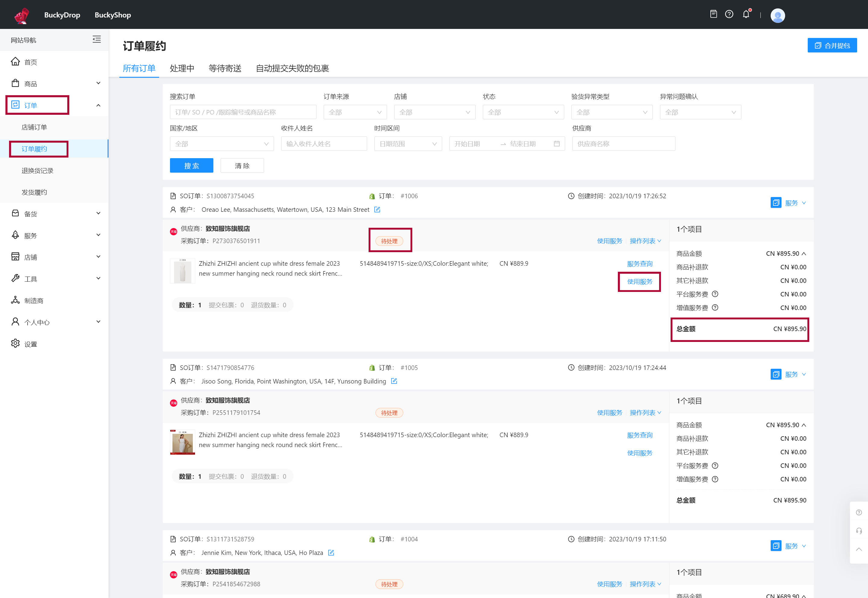Click the stock/备货 box icon
This screenshot has height=598, width=868.
point(17,214)
